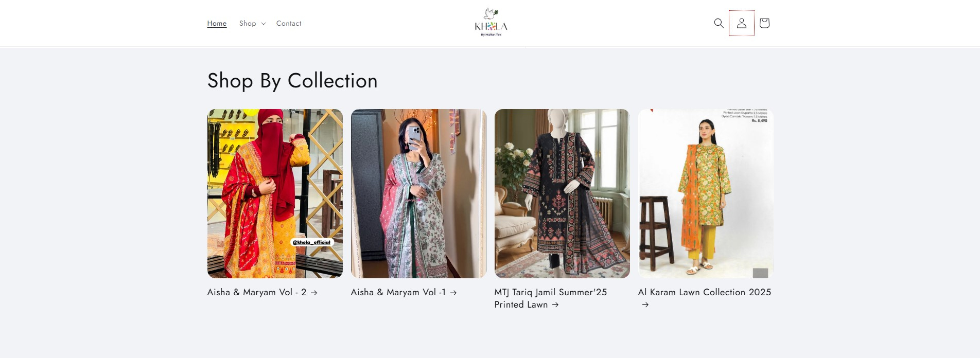Click arrow beside Aisha & Maryam Vol - 2
This screenshot has height=358, width=980.
314,293
